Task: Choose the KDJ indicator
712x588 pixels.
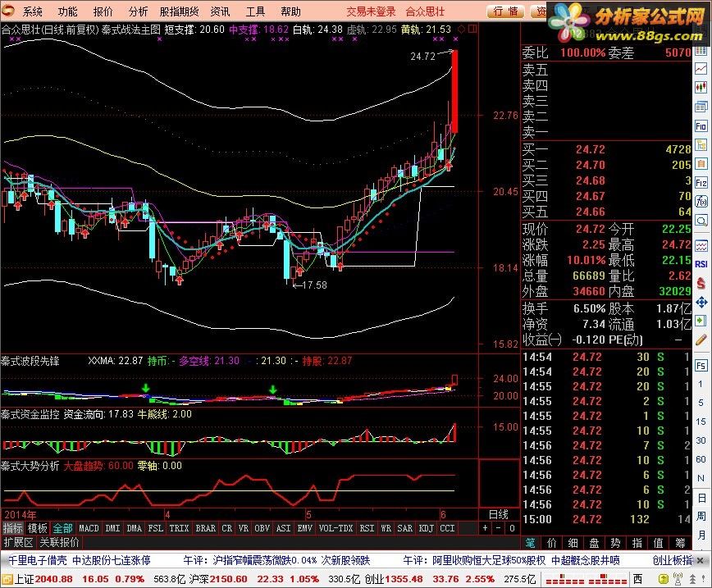Action: click(x=426, y=528)
